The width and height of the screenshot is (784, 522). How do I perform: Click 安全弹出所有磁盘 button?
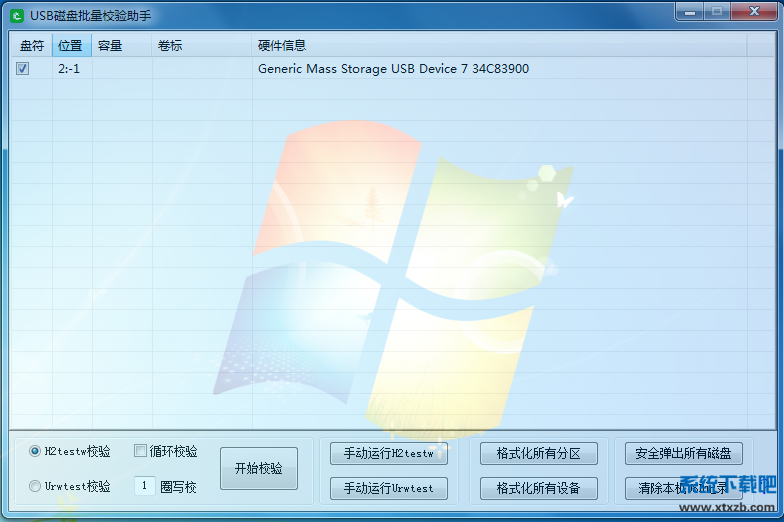click(684, 454)
